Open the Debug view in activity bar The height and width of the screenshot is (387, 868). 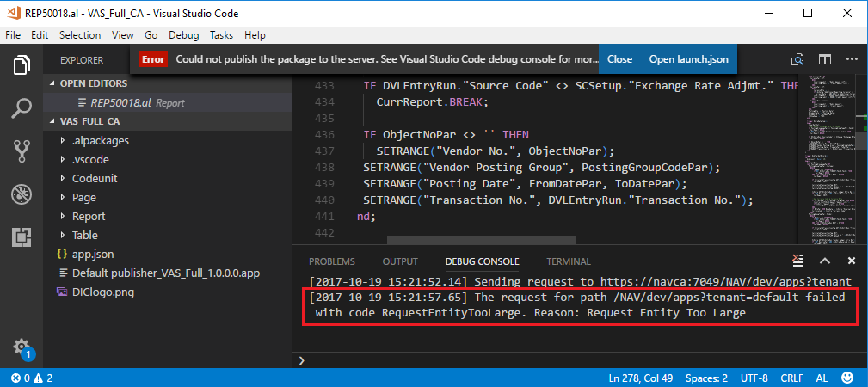(x=21, y=195)
